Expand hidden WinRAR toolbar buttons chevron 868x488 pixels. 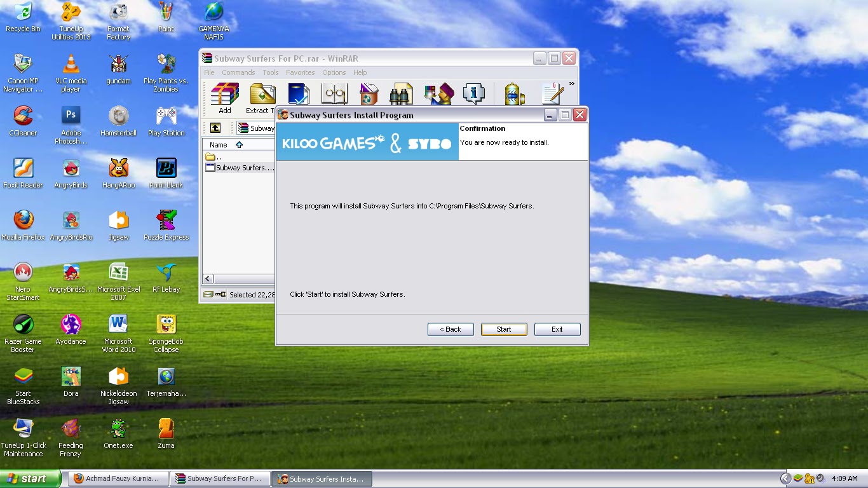571,84
